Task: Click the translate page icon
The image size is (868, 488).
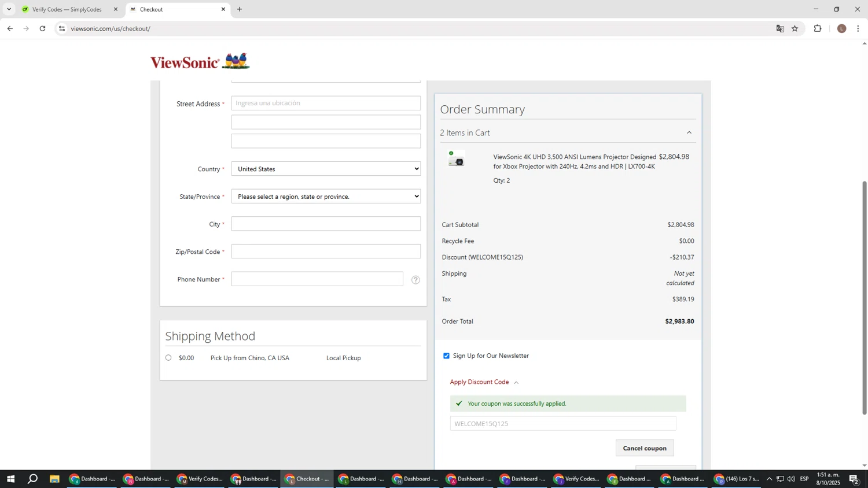Action: click(780, 28)
